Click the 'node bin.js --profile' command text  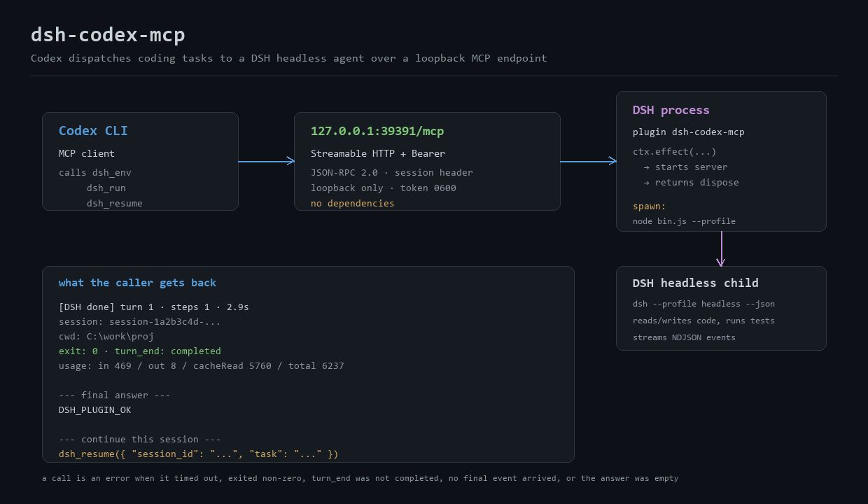[x=684, y=221]
